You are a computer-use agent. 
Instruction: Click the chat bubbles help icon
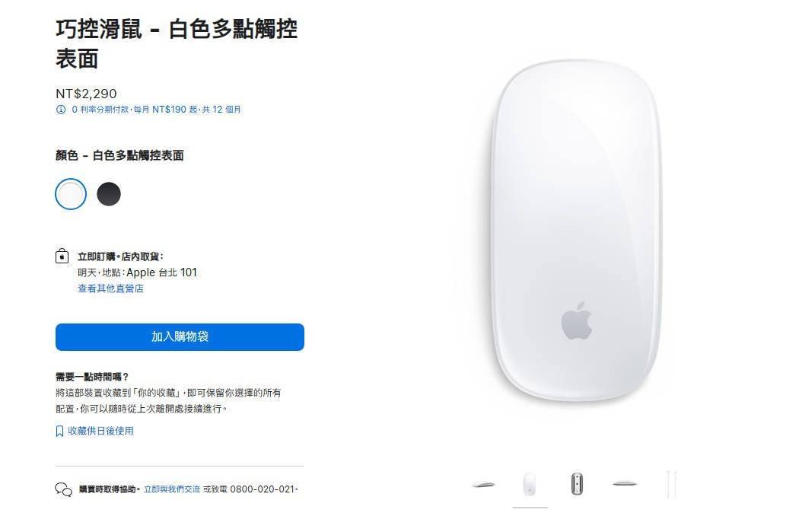64,489
